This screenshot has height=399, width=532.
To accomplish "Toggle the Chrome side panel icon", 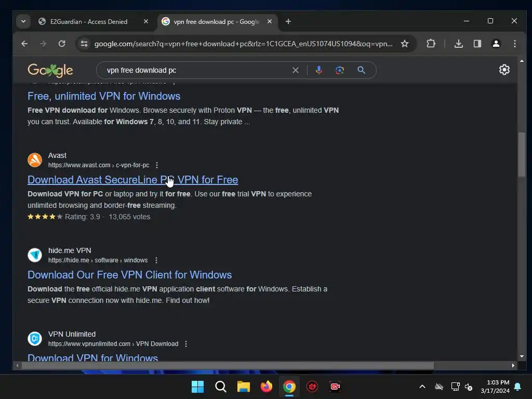I will (477, 44).
